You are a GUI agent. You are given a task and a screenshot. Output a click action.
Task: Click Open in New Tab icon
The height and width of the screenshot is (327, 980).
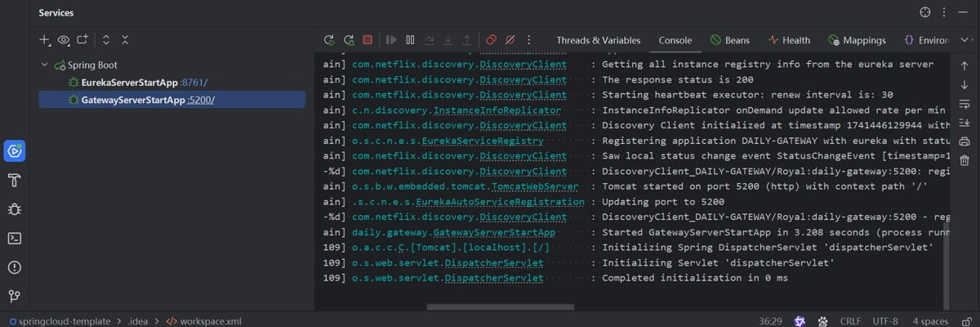(82, 39)
